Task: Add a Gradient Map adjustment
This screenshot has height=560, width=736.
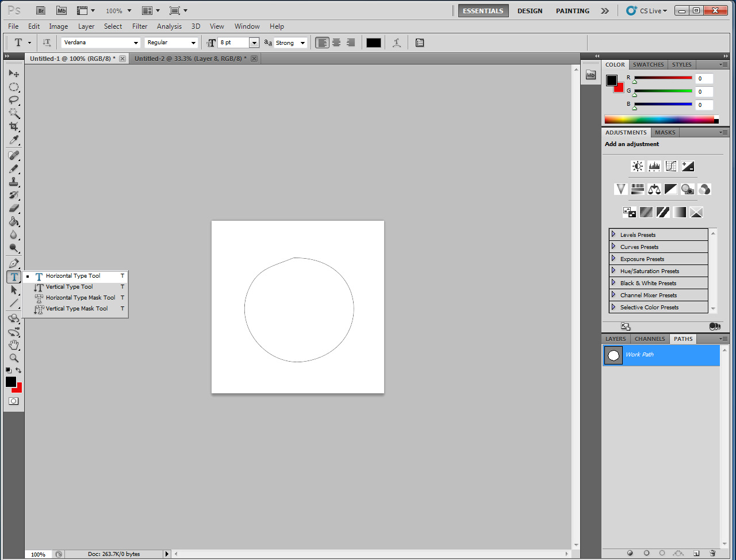Action: click(680, 212)
